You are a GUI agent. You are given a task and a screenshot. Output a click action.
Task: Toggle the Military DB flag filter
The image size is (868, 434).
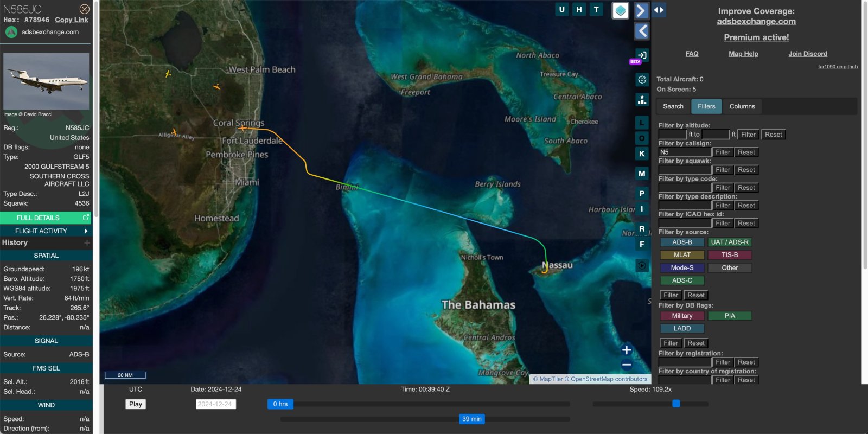[x=682, y=316]
